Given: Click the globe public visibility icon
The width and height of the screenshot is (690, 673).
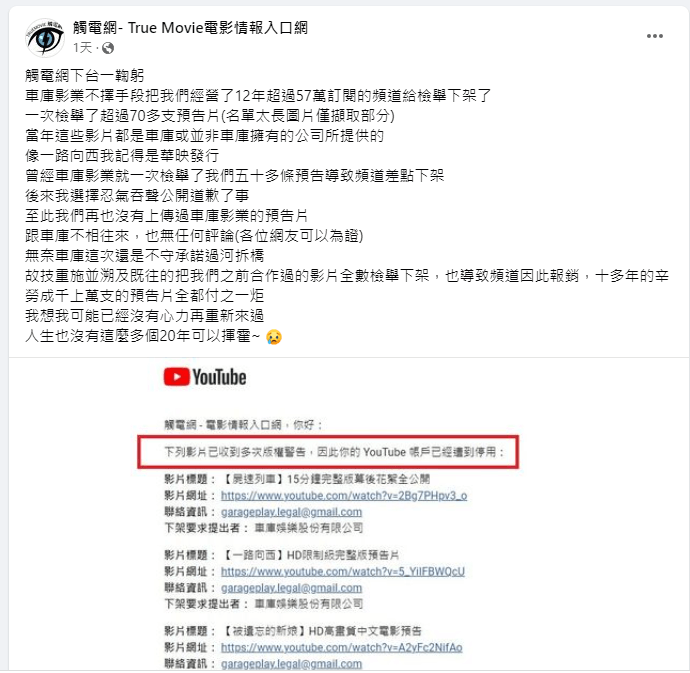Looking at the screenshot, I should pyautogui.click(x=108, y=48).
